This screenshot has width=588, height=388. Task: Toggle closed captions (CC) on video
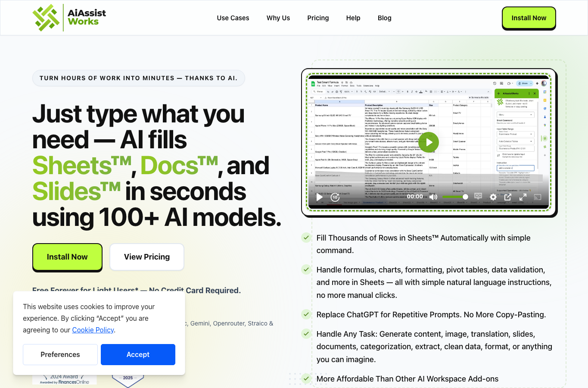point(478,196)
